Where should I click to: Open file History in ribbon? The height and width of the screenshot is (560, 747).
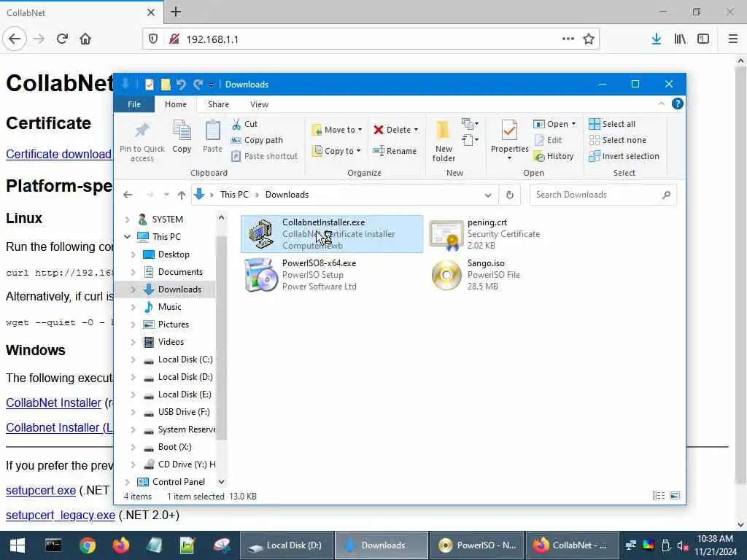(x=554, y=156)
